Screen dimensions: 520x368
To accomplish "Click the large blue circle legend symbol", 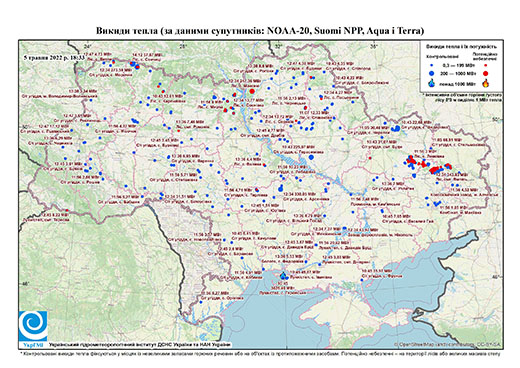I will click(x=432, y=73).
